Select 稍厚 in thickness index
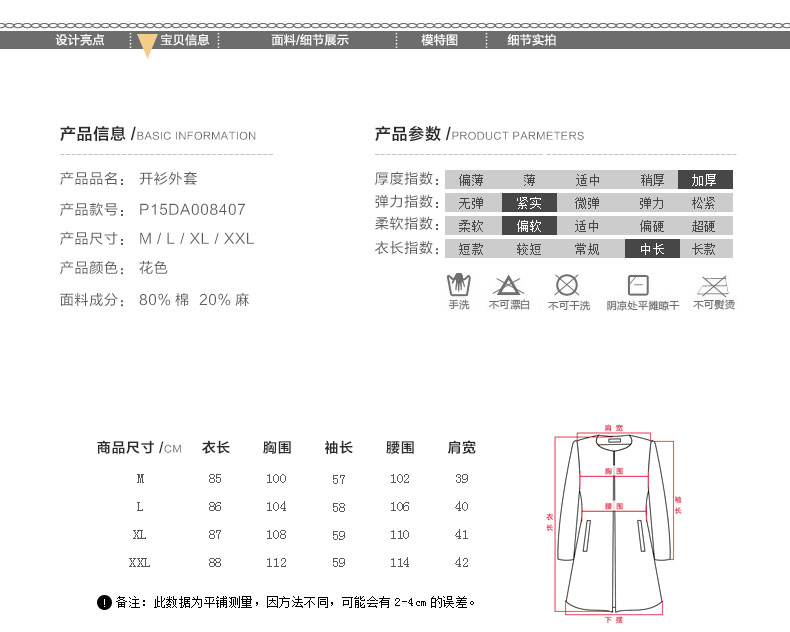The height and width of the screenshot is (632, 790). click(652, 180)
